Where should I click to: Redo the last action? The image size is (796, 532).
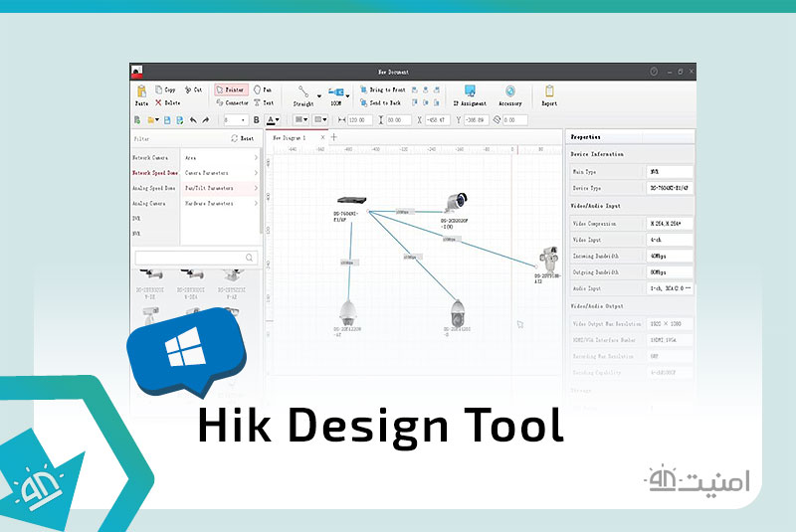[x=206, y=120]
